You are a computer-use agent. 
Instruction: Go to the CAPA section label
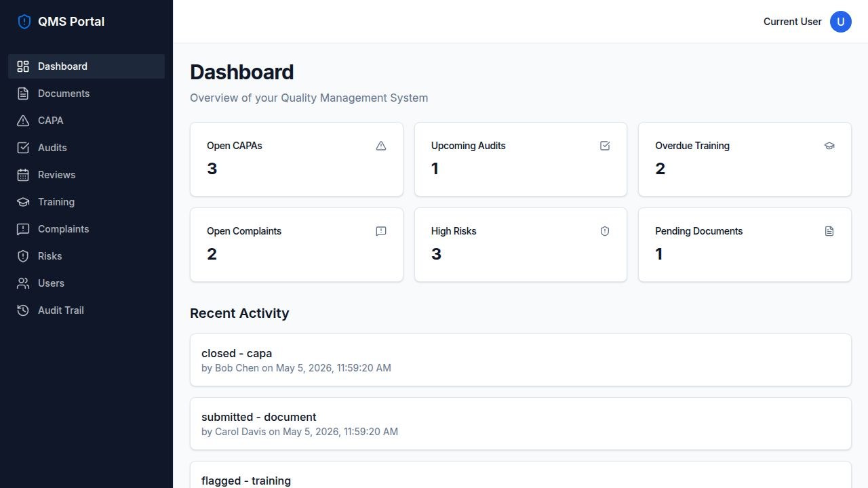click(x=51, y=121)
